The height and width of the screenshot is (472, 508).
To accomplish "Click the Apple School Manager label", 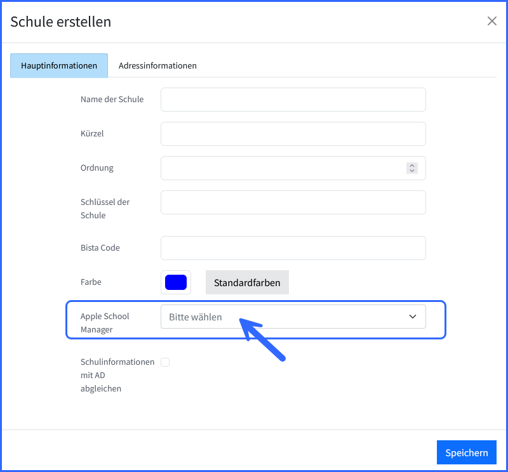I will [105, 323].
